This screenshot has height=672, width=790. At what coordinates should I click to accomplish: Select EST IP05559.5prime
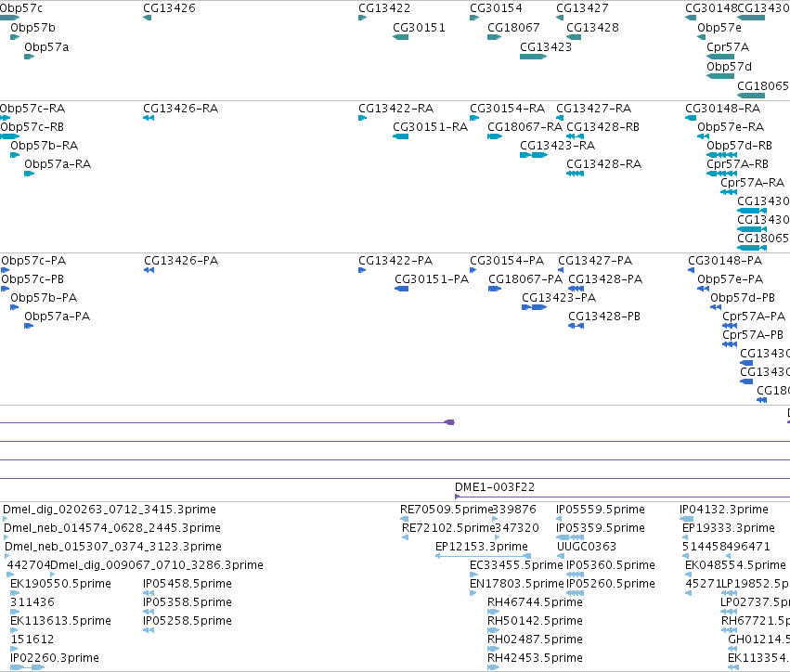(x=601, y=510)
